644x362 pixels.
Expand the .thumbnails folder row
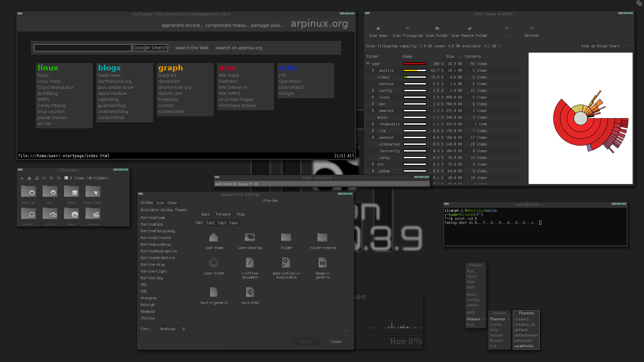pos(373,124)
